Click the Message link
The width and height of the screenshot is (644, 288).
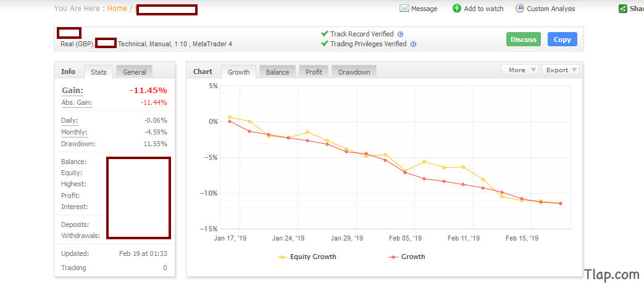click(x=424, y=9)
